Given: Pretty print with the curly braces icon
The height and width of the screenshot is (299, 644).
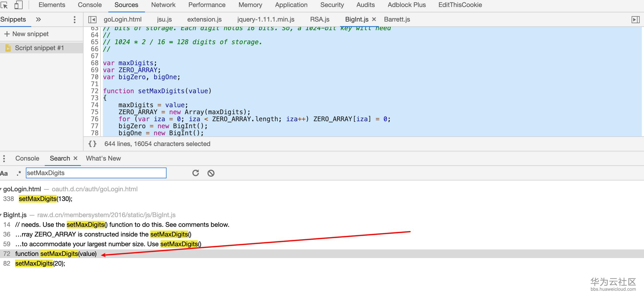Looking at the screenshot, I should pos(92,144).
